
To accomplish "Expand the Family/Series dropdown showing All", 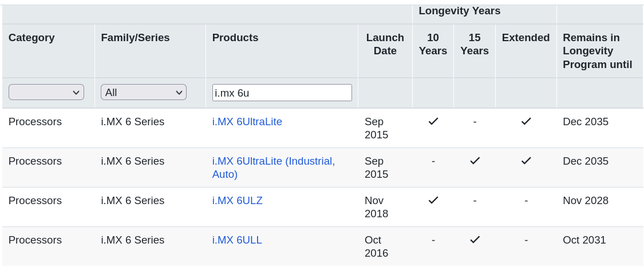I will 143,92.
